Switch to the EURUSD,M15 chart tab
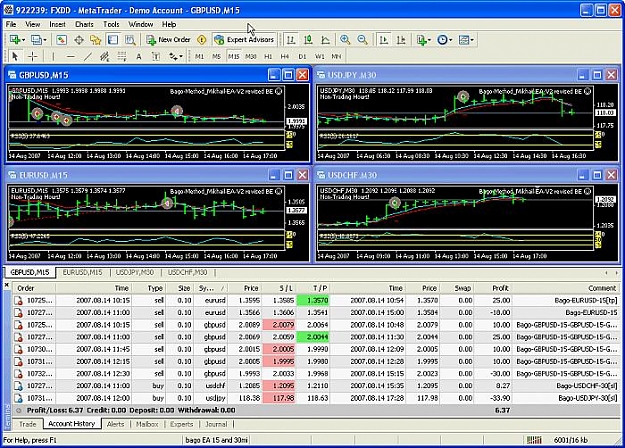625x448 pixels. [x=83, y=273]
